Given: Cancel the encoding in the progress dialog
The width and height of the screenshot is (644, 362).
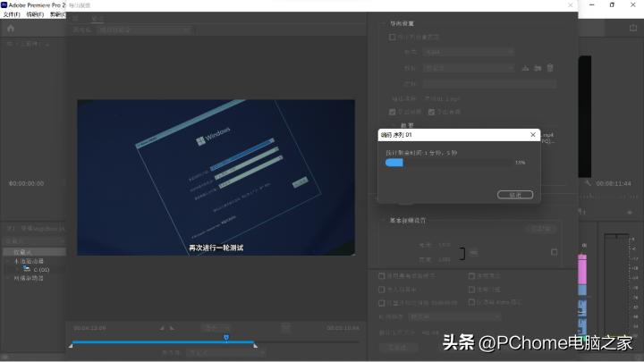Looking at the screenshot, I should [x=515, y=195].
